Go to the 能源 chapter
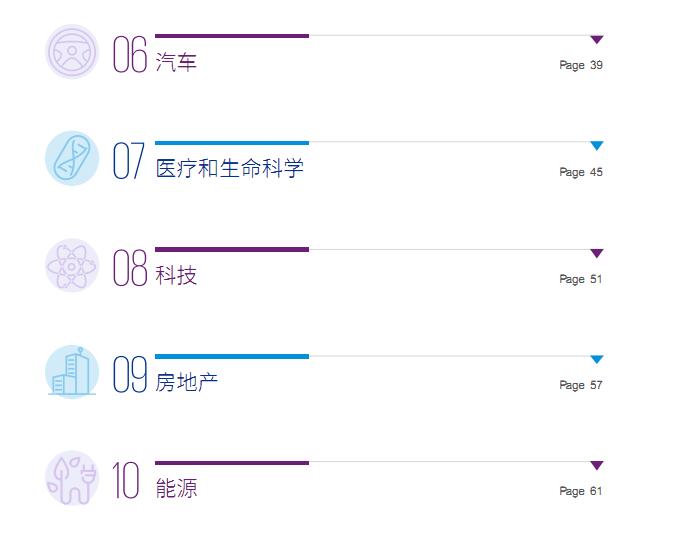Screen dimensions: 678x548 [x=176, y=488]
